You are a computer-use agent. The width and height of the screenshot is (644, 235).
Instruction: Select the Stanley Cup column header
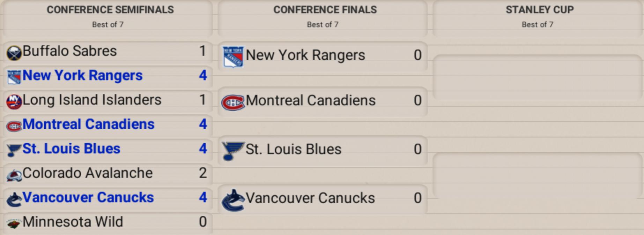(x=539, y=10)
